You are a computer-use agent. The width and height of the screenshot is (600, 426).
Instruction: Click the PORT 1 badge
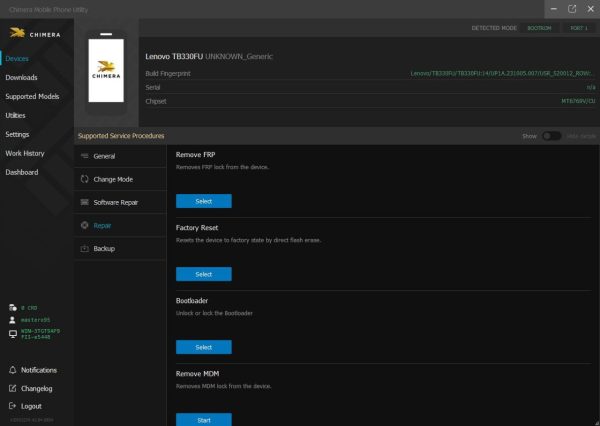pos(579,28)
